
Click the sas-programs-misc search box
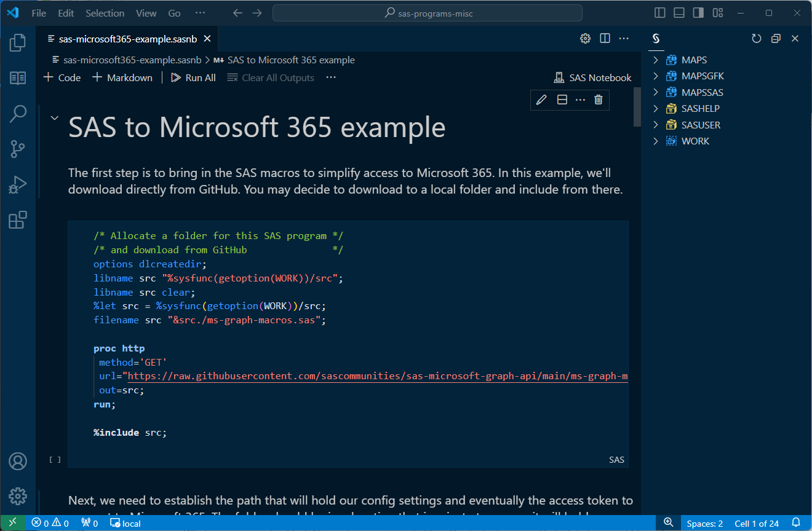(x=427, y=13)
